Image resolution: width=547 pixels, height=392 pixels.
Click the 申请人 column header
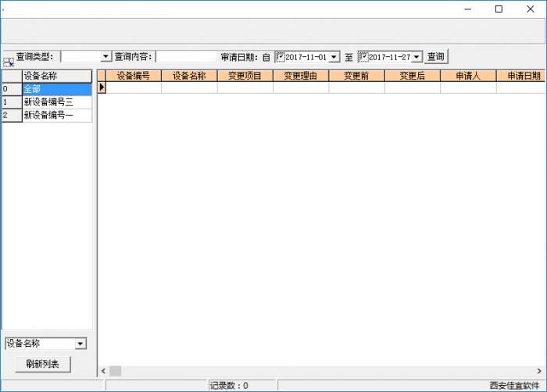tap(469, 76)
